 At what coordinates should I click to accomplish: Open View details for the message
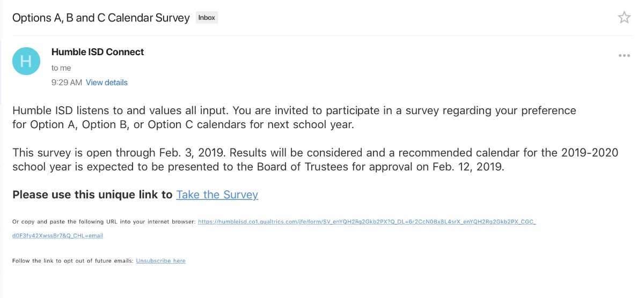point(107,83)
